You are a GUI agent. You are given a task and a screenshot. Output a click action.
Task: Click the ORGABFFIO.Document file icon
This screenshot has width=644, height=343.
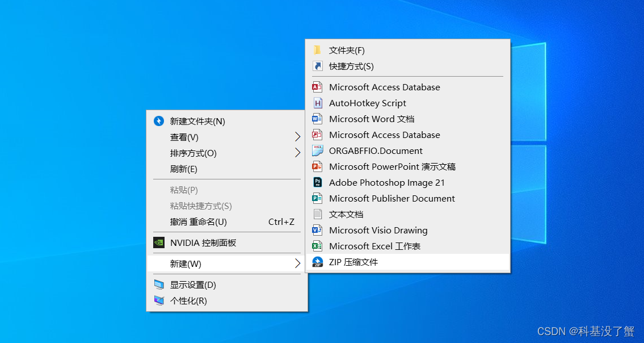(x=318, y=150)
